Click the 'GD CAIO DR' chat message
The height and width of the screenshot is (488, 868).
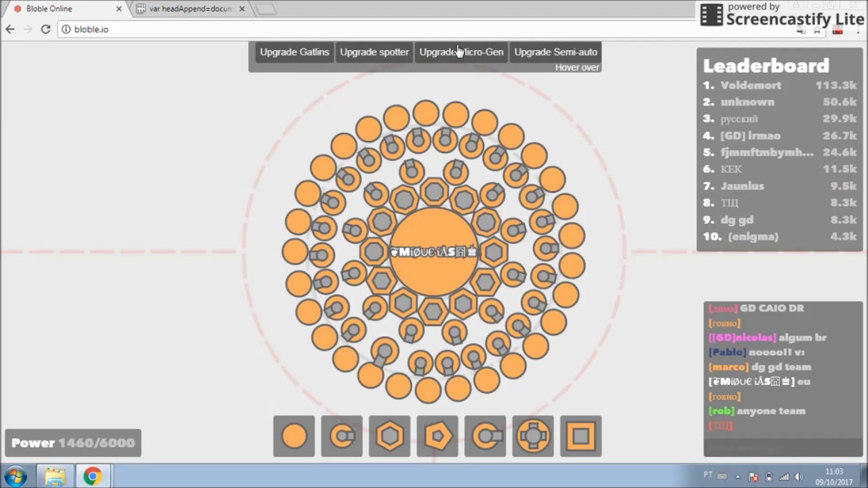pyautogui.click(x=772, y=308)
